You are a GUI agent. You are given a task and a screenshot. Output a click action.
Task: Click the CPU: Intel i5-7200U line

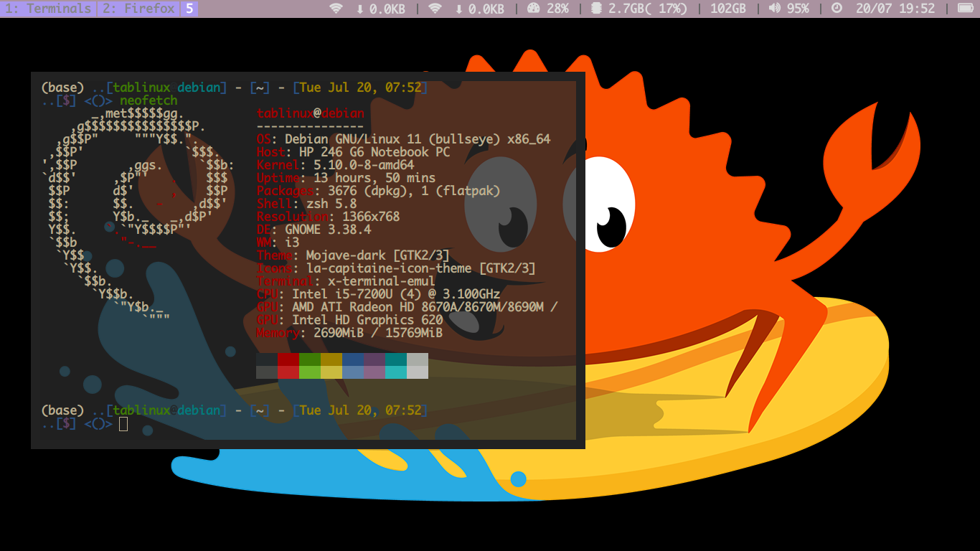[378, 294]
